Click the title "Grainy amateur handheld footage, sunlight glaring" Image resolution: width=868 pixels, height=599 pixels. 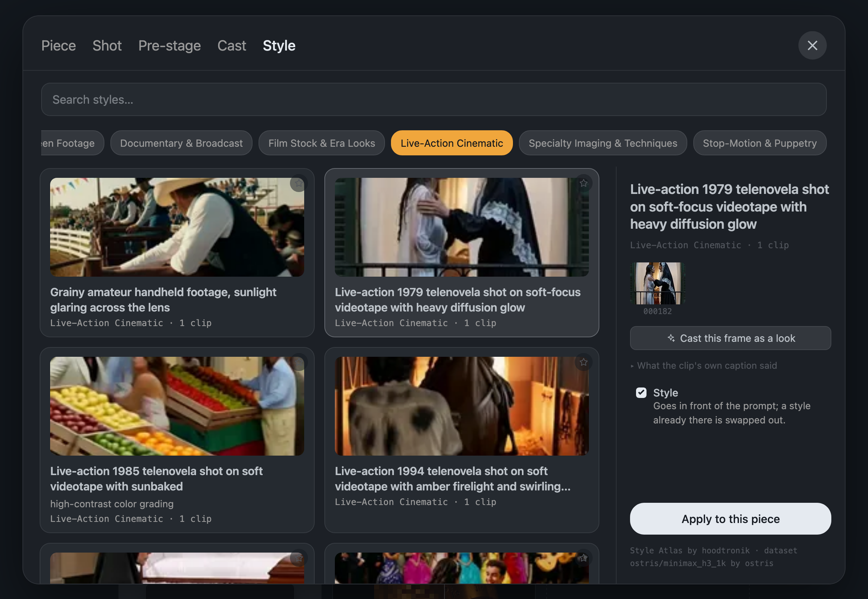tap(163, 300)
